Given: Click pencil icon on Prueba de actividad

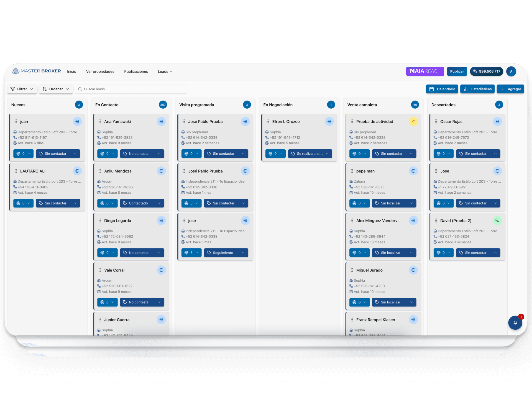Looking at the screenshot, I should click(x=413, y=121).
